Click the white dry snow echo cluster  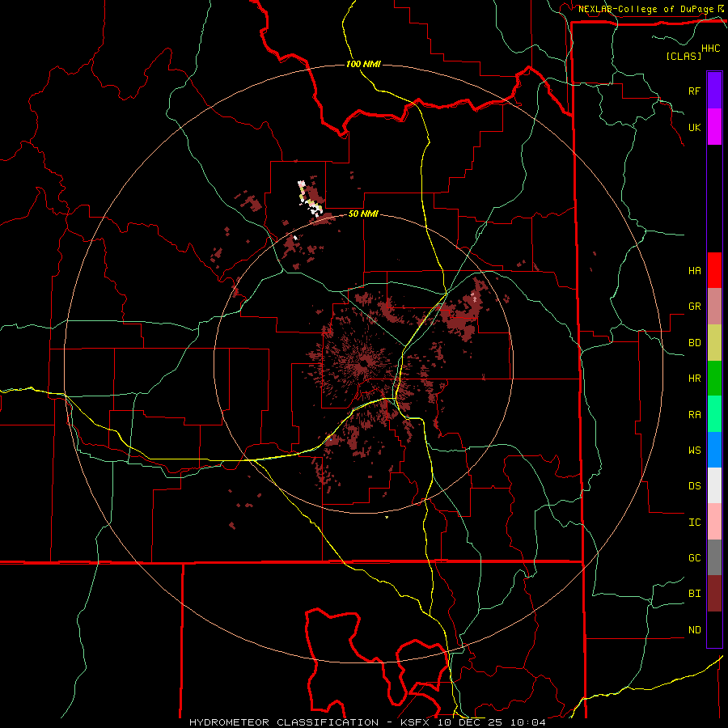point(310,199)
